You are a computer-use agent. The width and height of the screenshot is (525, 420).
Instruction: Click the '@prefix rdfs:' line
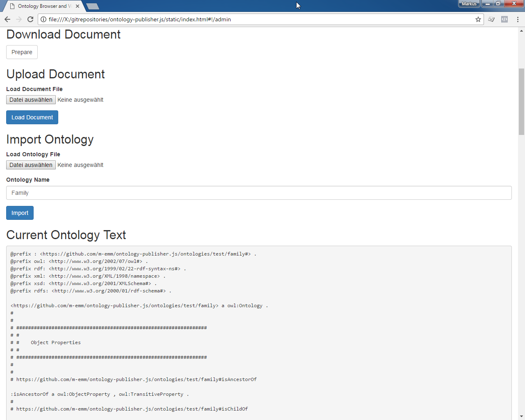pos(91,291)
